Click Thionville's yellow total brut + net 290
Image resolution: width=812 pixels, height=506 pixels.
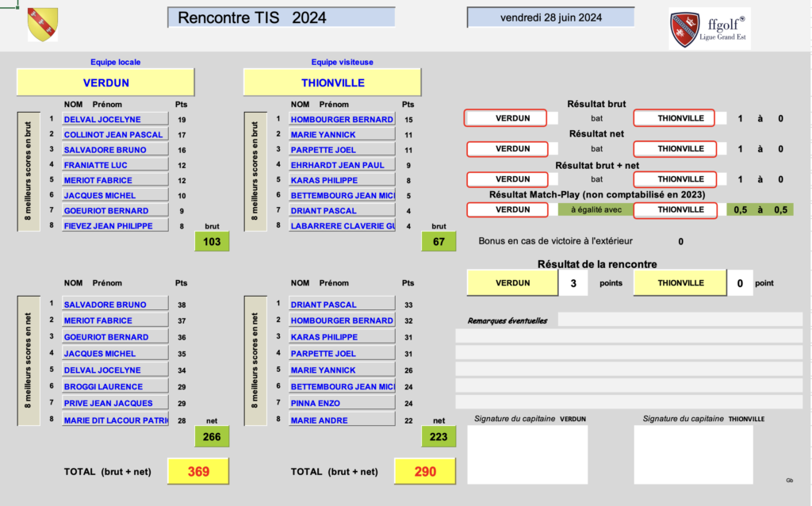[425, 472]
